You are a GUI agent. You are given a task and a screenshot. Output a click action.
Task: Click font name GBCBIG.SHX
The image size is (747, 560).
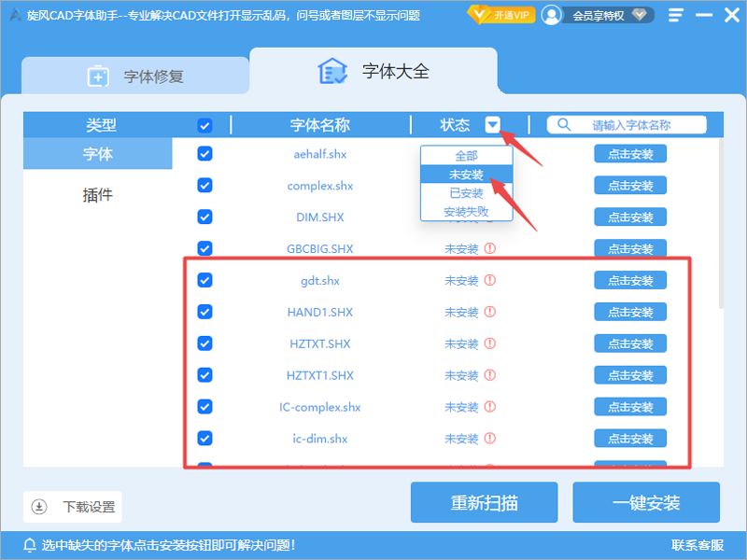pyautogui.click(x=320, y=248)
